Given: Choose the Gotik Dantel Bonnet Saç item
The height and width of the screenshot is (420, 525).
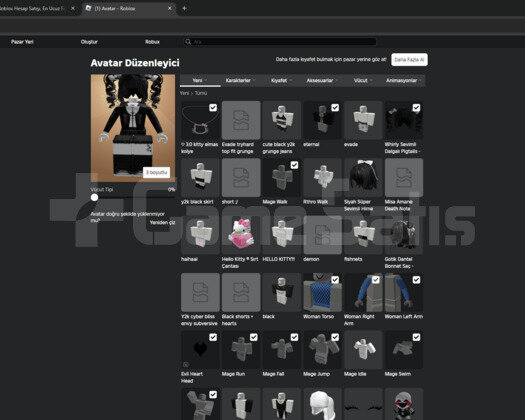Looking at the screenshot, I should point(404,235).
